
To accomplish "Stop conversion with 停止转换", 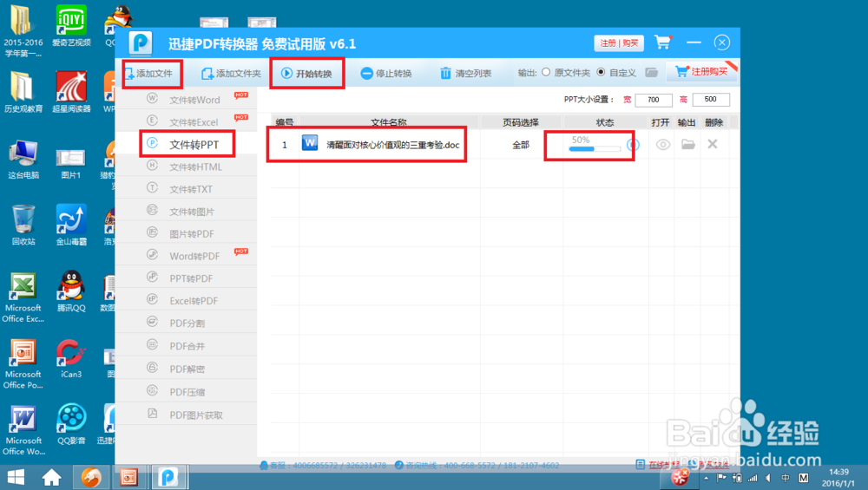I will point(386,74).
